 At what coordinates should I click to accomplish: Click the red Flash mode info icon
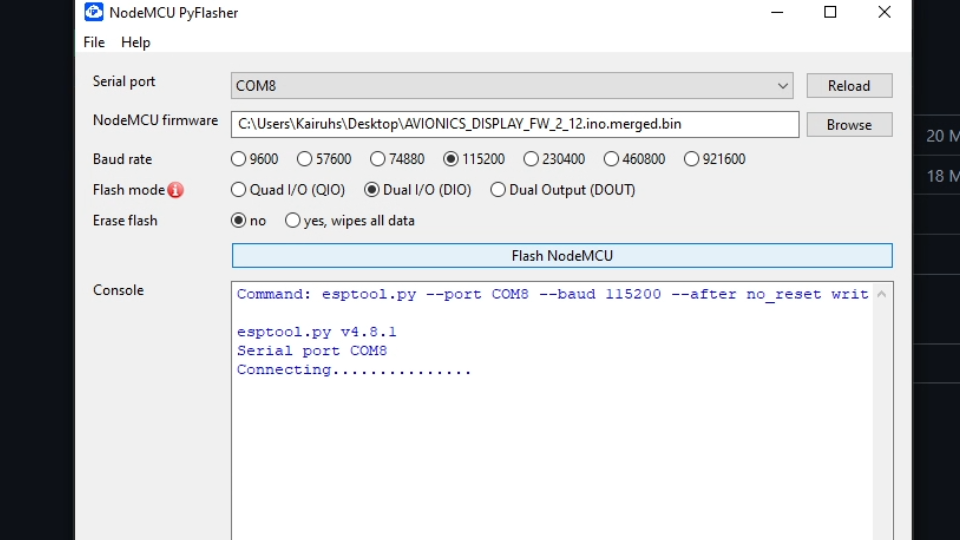(x=176, y=190)
